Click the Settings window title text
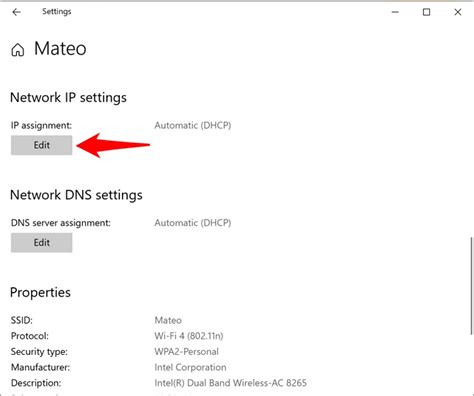Screen dimensions: 474x396 (x=57, y=12)
